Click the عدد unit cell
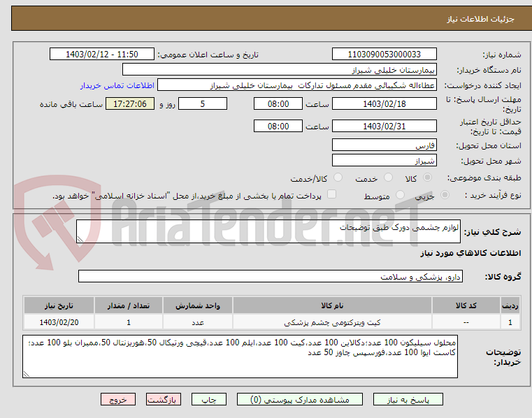Image resolution: width=532 pixels, height=418 pixels. [198, 322]
